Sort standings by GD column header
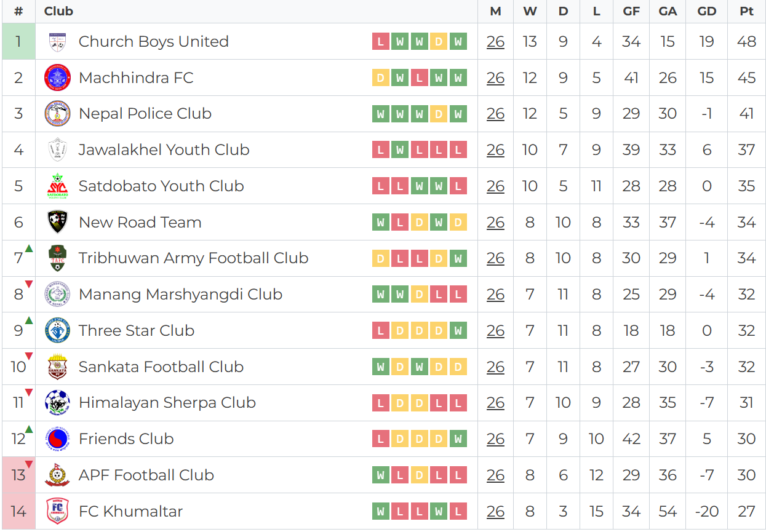The image size is (766, 532). [x=706, y=12]
